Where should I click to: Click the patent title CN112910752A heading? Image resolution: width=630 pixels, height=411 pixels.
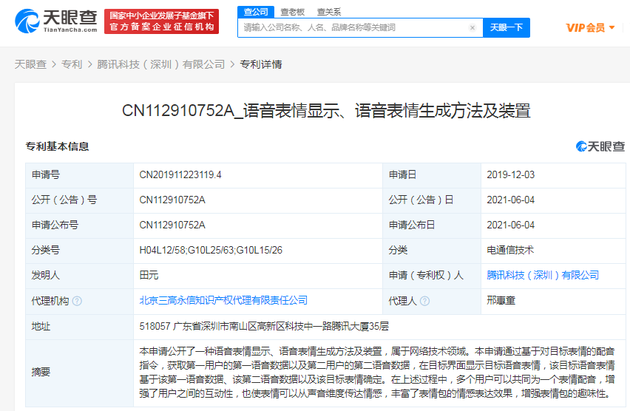(326, 111)
